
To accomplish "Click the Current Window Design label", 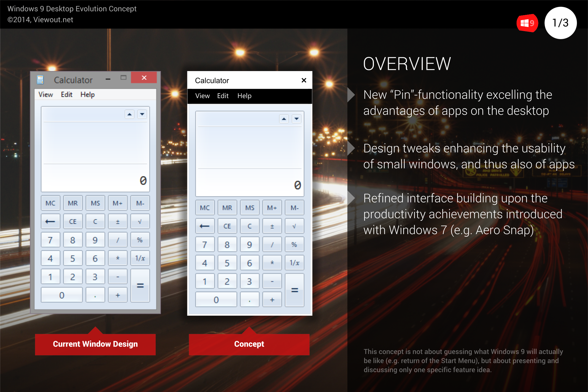I will (95, 344).
